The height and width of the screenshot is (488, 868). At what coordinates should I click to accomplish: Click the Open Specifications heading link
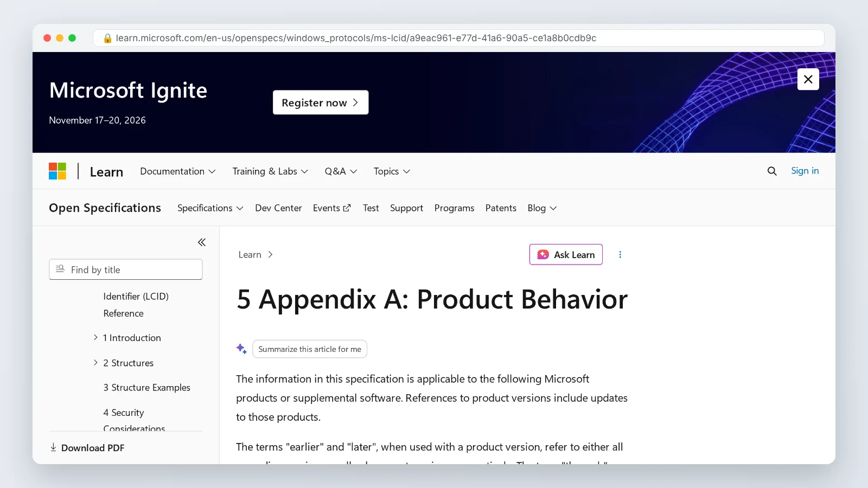pyautogui.click(x=105, y=208)
